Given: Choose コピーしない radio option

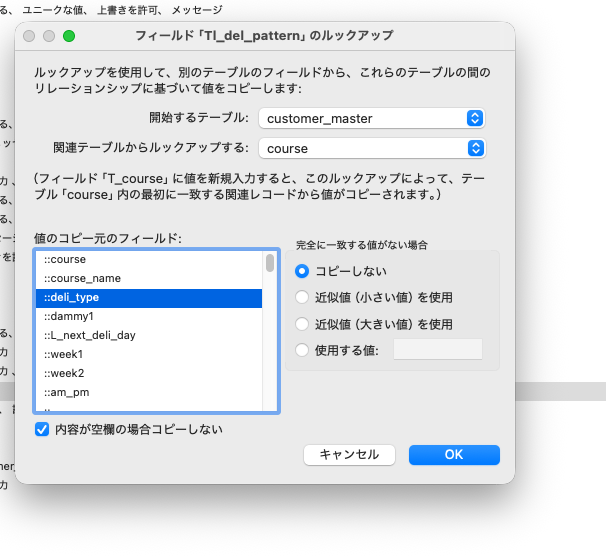Looking at the screenshot, I should tap(302, 271).
